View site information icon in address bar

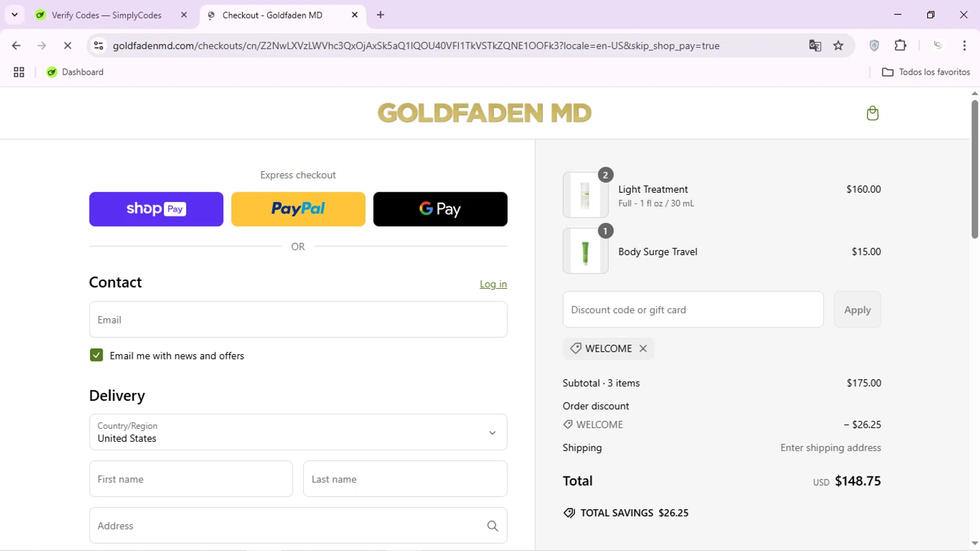(x=99, y=46)
